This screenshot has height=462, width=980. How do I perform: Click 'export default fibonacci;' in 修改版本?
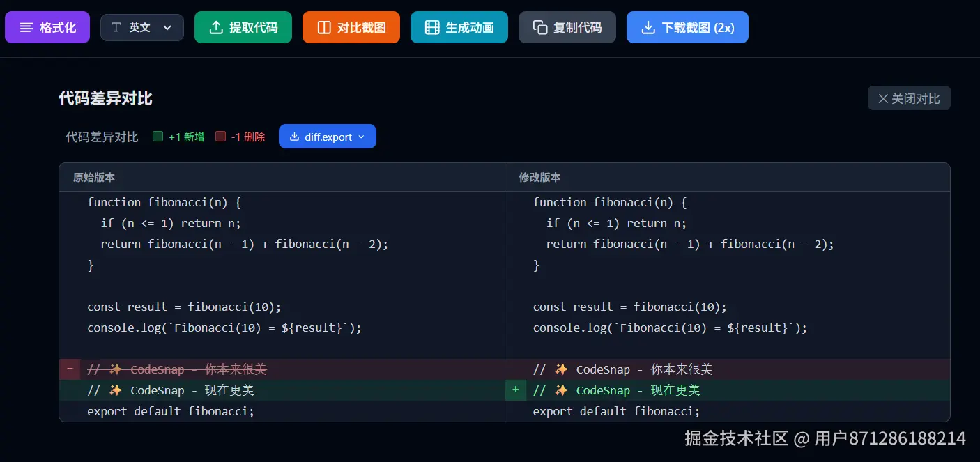pos(617,411)
